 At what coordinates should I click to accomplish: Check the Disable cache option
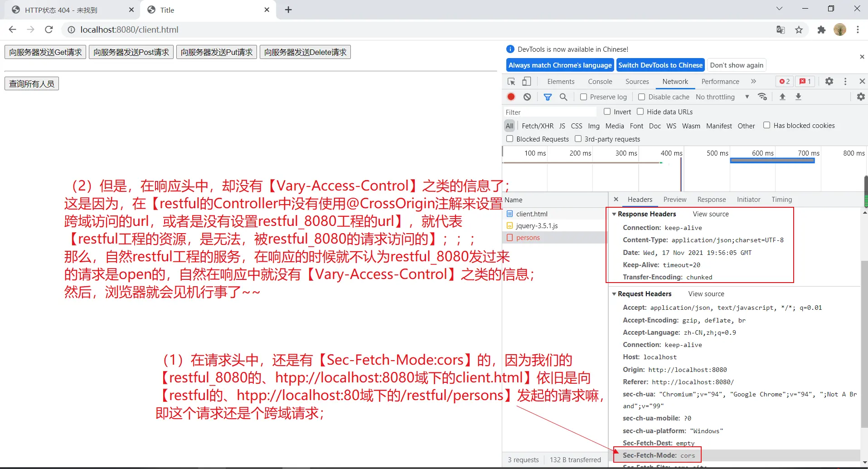(x=642, y=97)
